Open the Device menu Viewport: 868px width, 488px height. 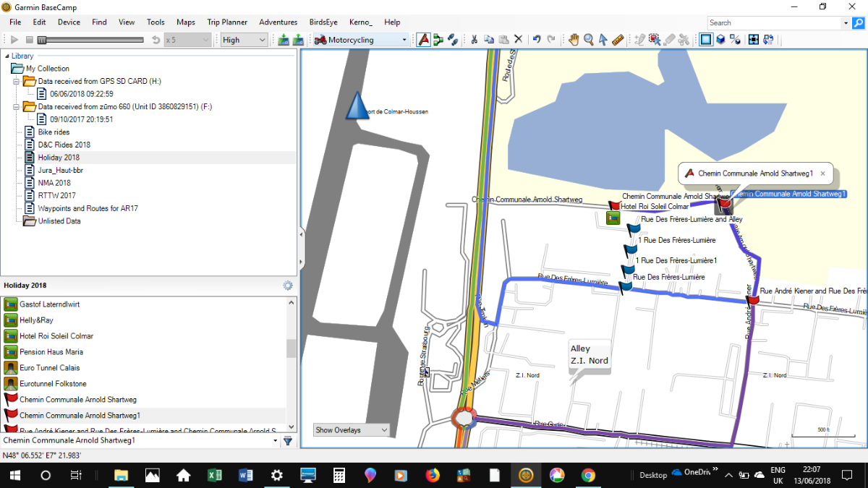coord(69,22)
